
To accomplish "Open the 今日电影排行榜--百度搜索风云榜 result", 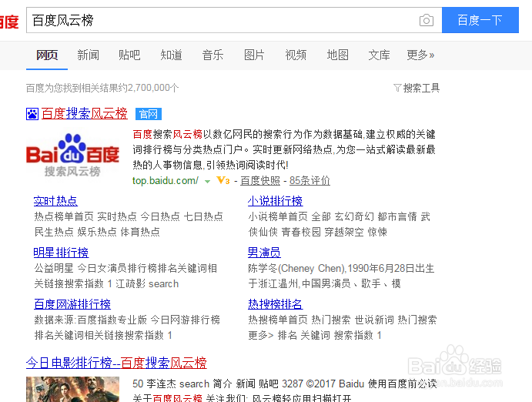I will point(116,363).
